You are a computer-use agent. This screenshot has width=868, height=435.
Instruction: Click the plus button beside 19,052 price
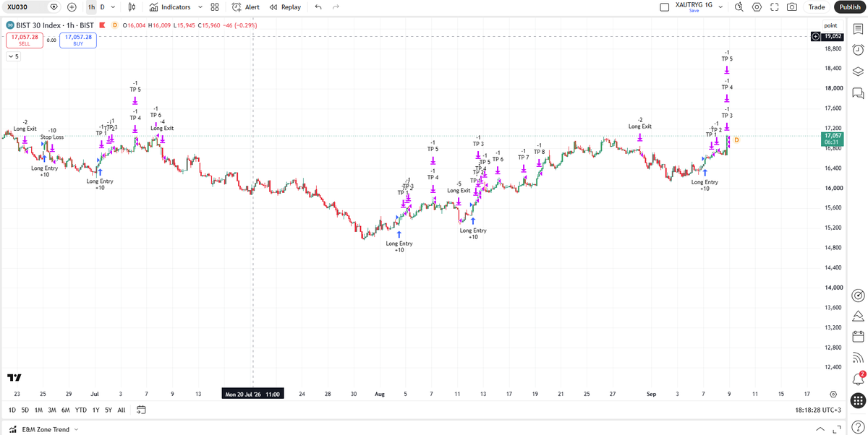point(816,36)
